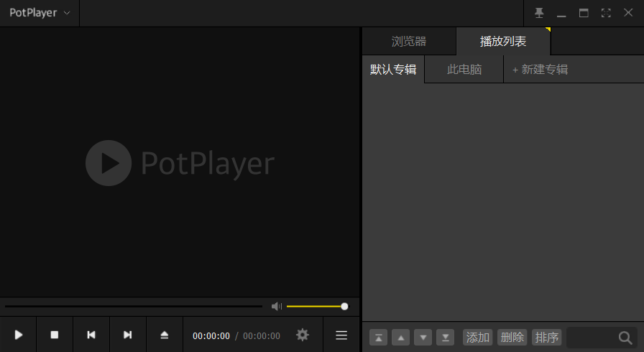Image resolution: width=644 pixels, height=352 pixels.
Task: Switch to the 浏览器 tab
Action: click(x=409, y=41)
